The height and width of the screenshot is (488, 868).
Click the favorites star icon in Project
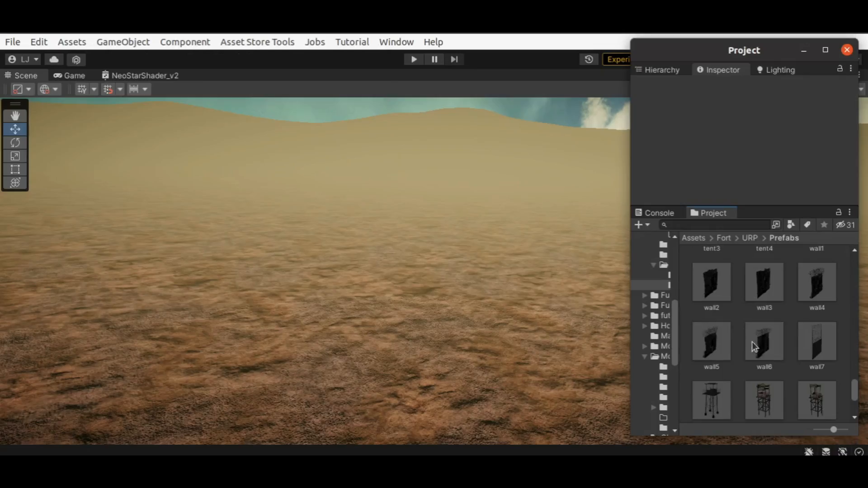(824, 225)
